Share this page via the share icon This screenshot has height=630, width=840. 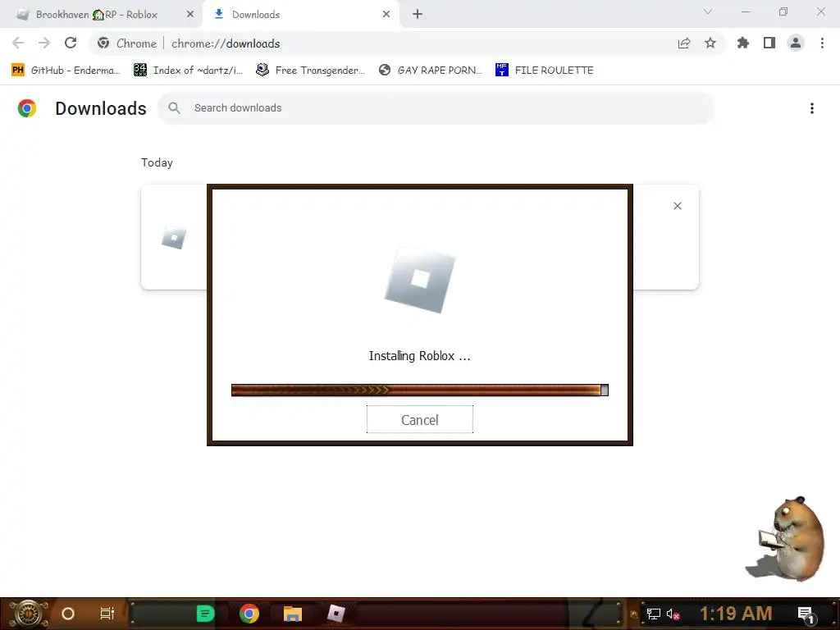(x=684, y=43)
